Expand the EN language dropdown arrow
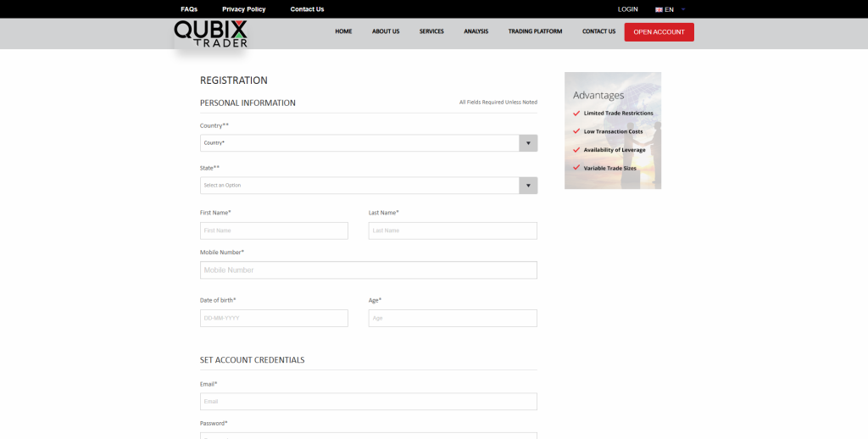 683,9
